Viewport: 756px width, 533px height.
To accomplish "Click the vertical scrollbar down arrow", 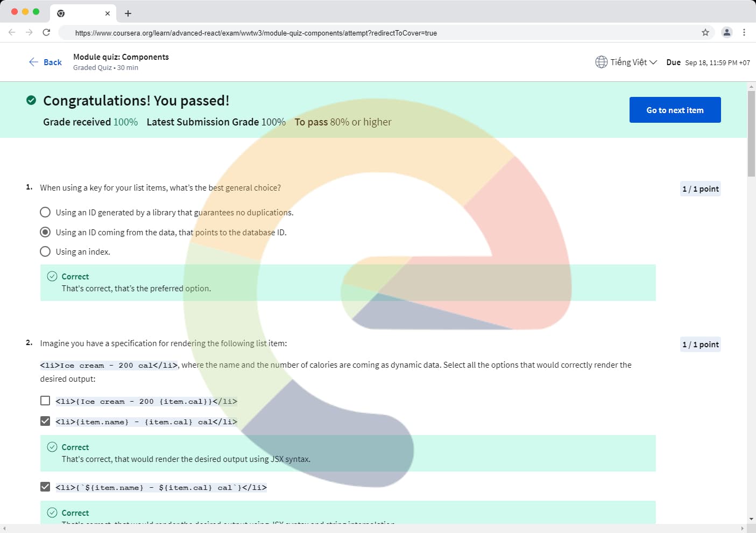I will click(x=751, y=519).
